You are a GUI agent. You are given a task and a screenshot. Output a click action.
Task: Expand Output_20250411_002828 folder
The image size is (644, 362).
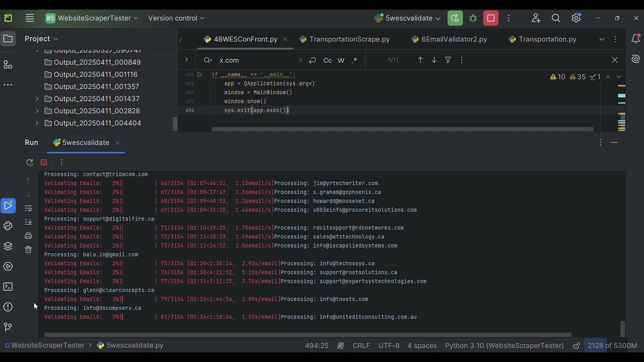point(37,111)
